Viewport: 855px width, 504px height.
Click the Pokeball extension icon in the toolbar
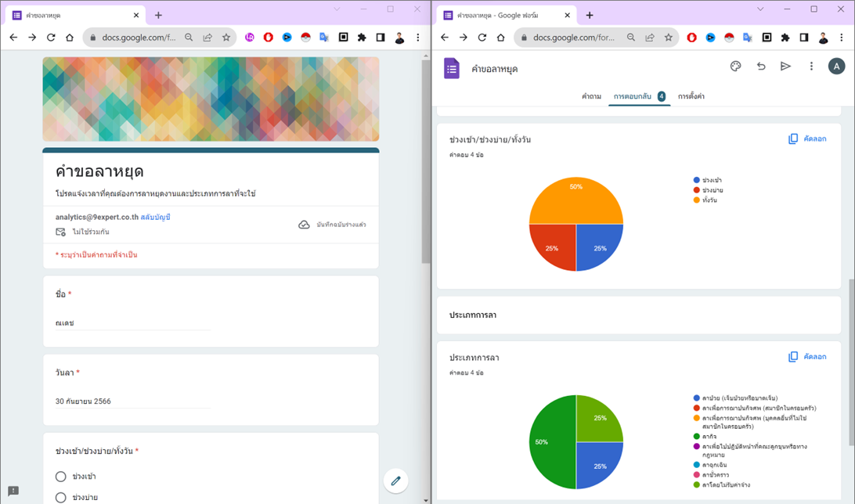pyautogui.click(x=304, y=37)
